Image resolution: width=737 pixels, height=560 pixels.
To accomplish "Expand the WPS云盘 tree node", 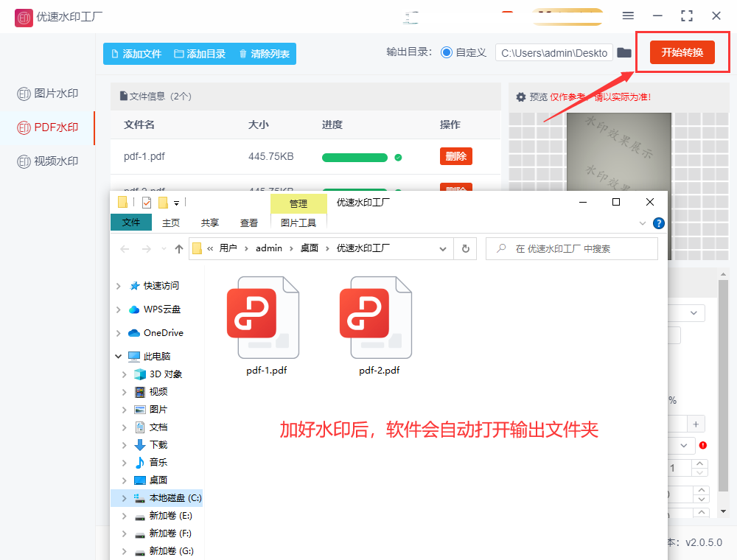I will (119, 309).
